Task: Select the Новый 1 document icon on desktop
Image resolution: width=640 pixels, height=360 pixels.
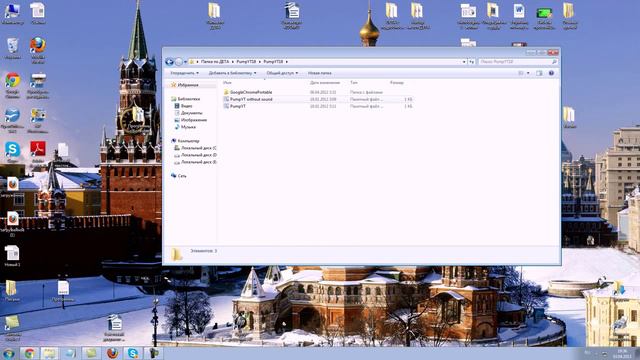Action: [12, 256]
